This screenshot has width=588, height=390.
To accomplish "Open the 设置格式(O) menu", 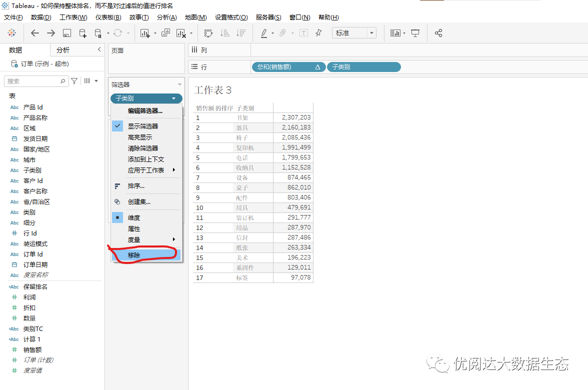I will click(231, 17).
